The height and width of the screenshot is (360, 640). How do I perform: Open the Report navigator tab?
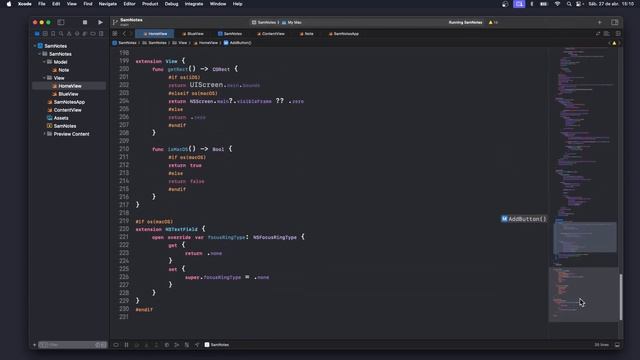point(101,34)
